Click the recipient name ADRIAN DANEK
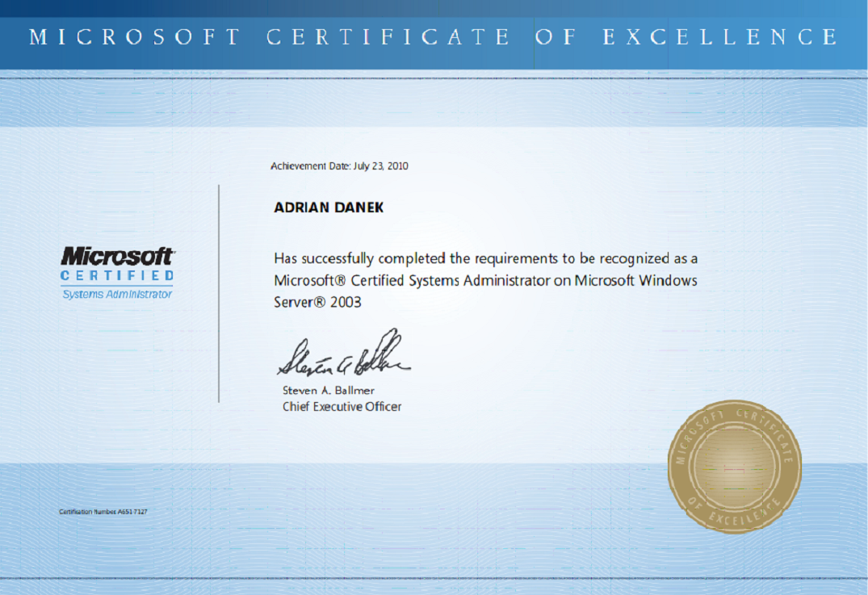 (x=329, y=207)
